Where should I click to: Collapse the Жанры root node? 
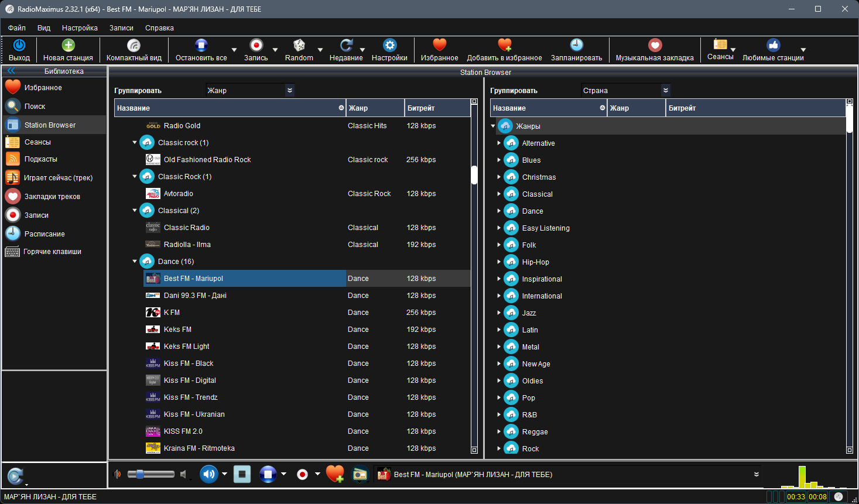click(493, 126)
